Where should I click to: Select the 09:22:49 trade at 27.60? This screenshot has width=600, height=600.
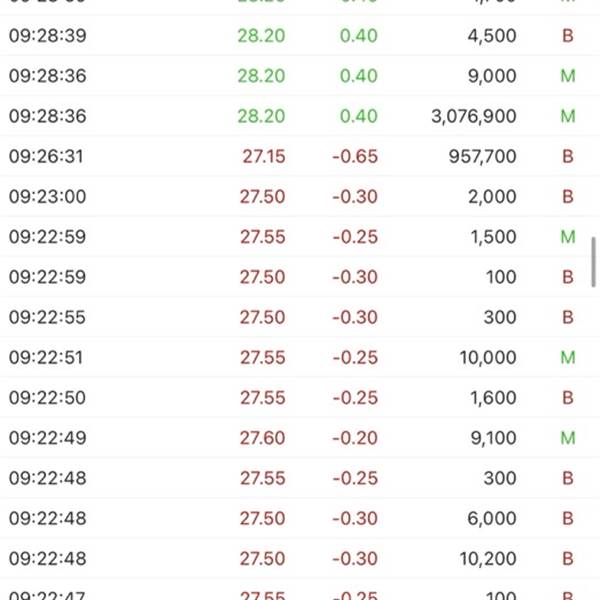300,437
